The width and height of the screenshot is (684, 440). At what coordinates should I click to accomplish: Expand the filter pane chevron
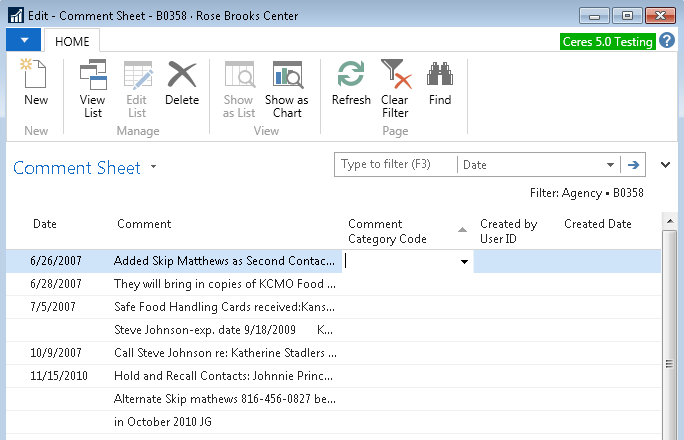click(666, 165)
